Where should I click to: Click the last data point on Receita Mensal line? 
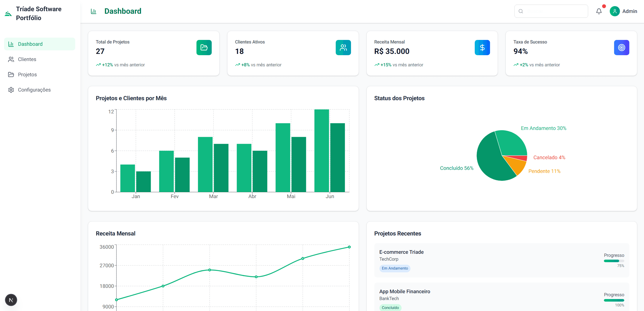coord(349,247)
